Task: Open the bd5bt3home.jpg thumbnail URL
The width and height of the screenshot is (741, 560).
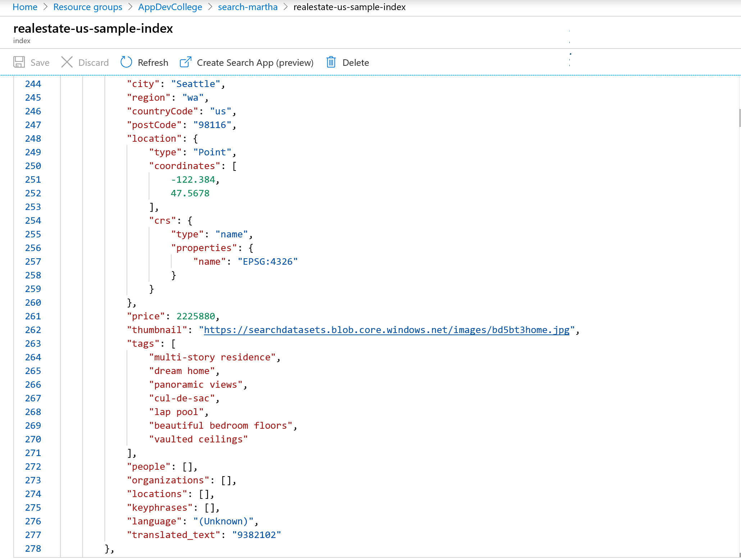Action: 387,330
